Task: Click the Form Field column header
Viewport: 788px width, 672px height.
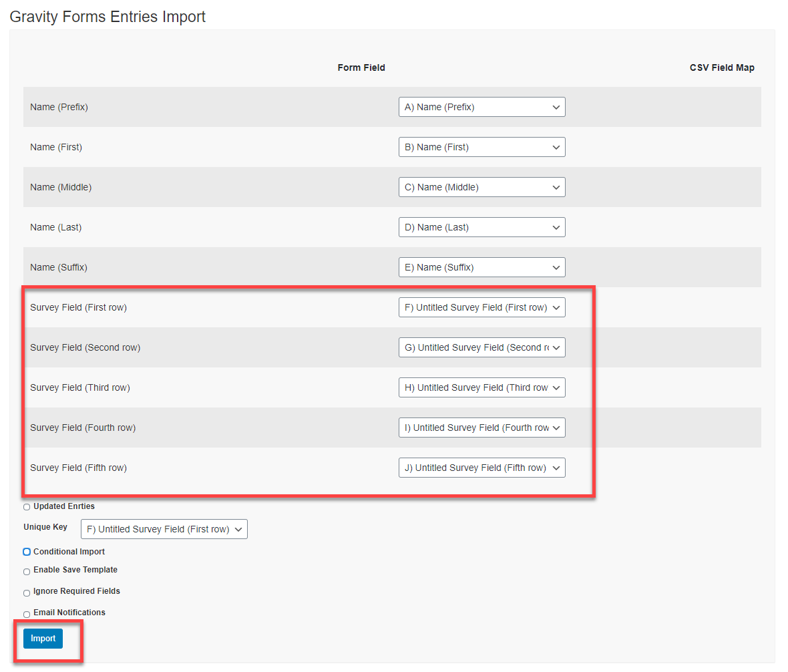Action: [x=361, y=67]
